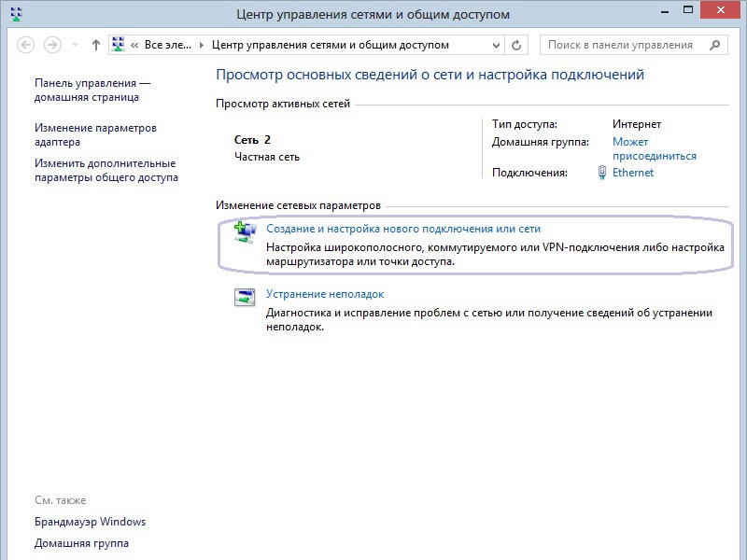Image resolution: width=747 pixels, height=560 pixels.
Task: Click the back navigation arrow
Action: tap(26, 45)
